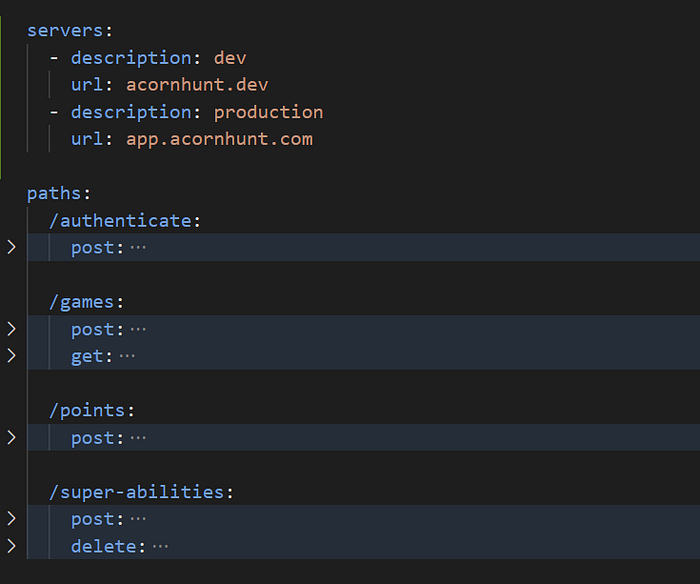Expand the /points post fold arrow
The height and width of the screenshot is (584, 700).
click(x=12, y=437)
